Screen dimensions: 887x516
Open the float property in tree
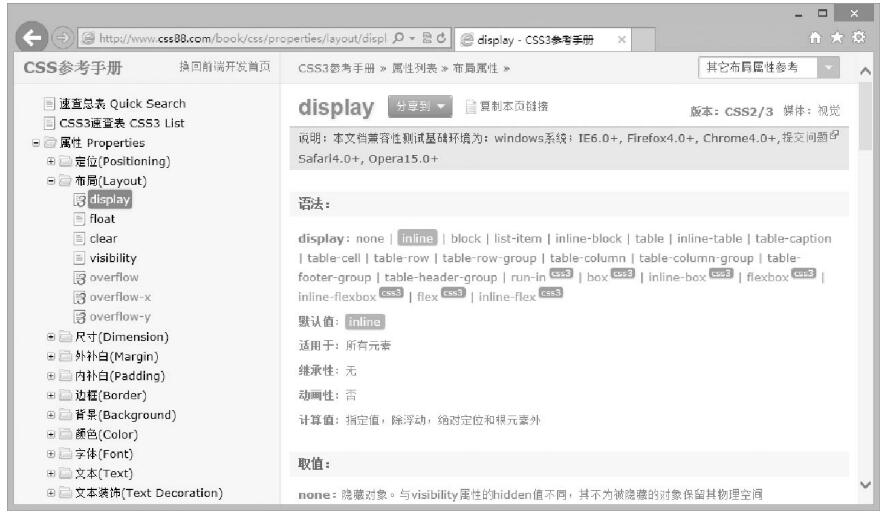coord(102,219)
